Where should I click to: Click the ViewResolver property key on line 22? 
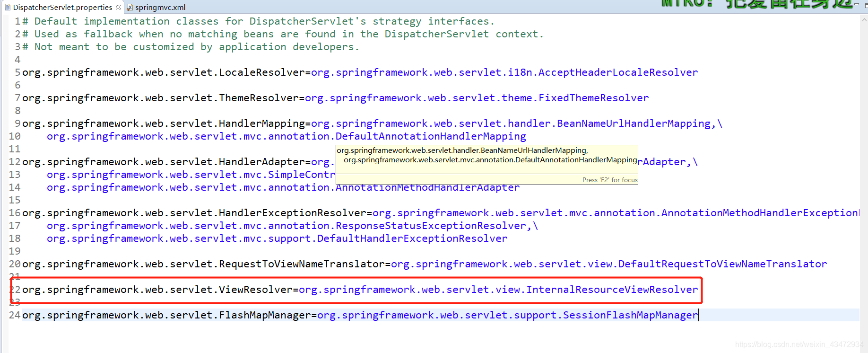(x=157, y=290)
